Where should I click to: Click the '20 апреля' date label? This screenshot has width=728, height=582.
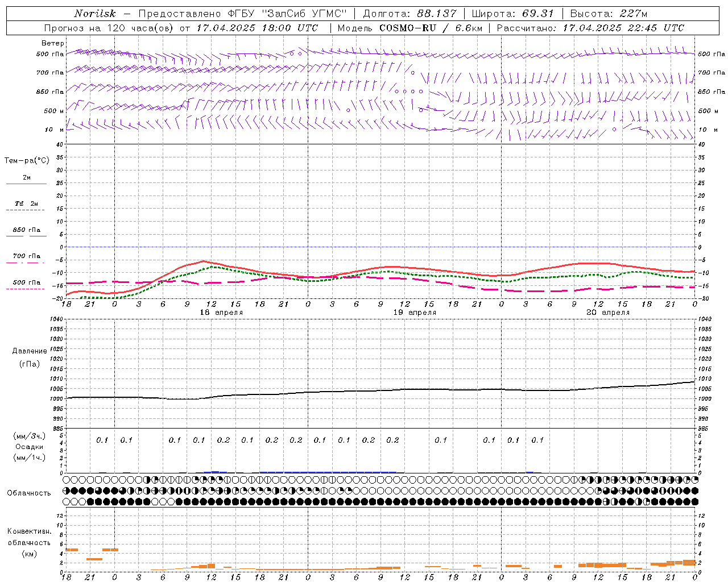coord(608,313)
